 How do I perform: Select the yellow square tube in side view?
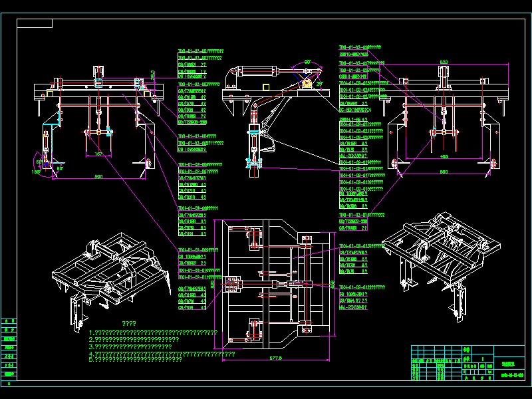click(x=266, y=87)
